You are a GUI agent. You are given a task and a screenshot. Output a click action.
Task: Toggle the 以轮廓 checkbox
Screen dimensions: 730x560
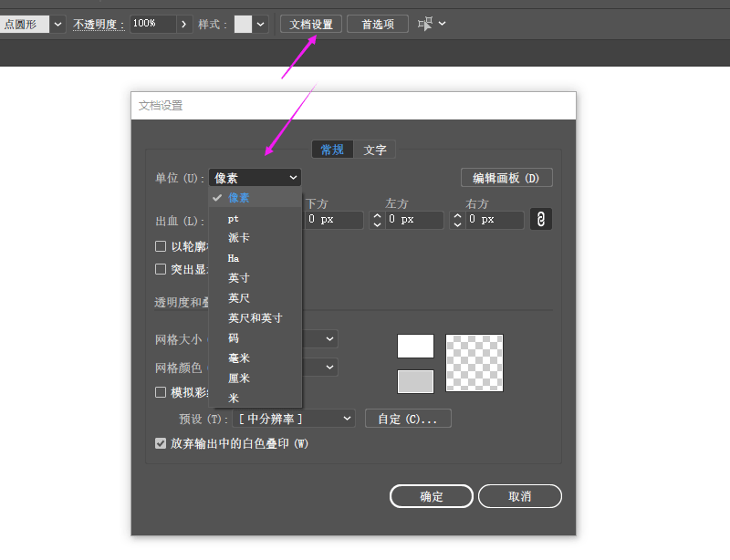[161, 246]
